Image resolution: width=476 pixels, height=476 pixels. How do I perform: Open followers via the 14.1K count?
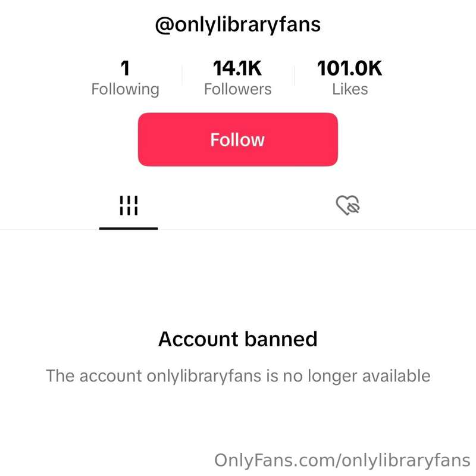pos(237,68)
